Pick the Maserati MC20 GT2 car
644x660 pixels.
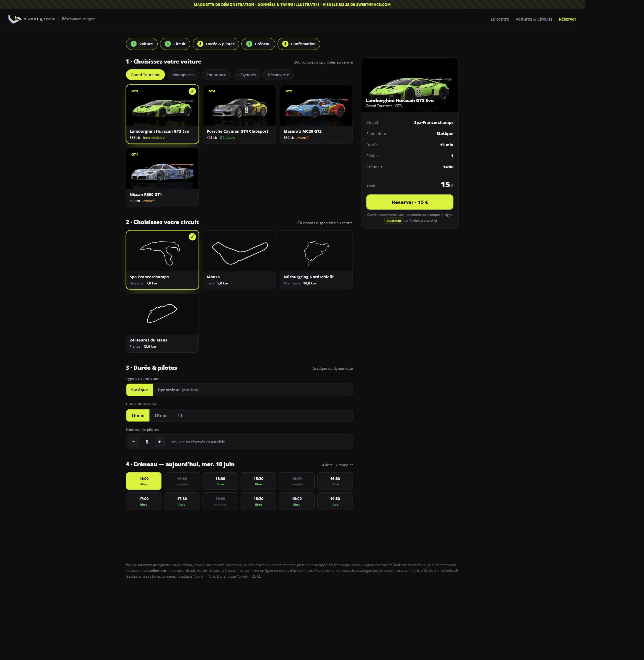click(316, 114)
